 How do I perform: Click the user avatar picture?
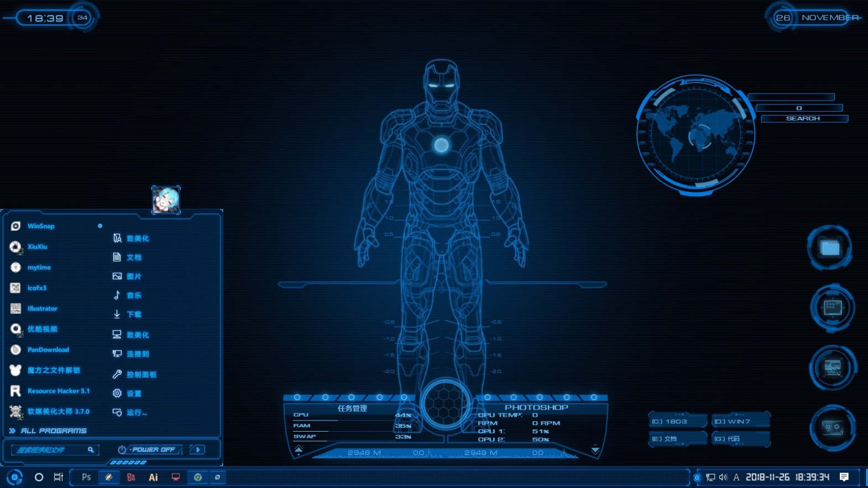pos(166,200)
